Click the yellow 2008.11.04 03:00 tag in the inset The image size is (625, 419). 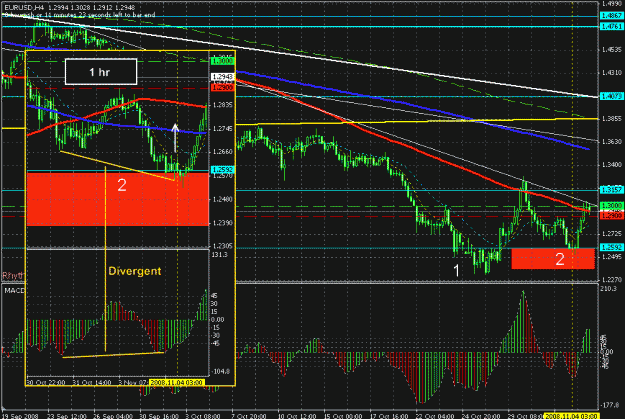tap(177, 382)
